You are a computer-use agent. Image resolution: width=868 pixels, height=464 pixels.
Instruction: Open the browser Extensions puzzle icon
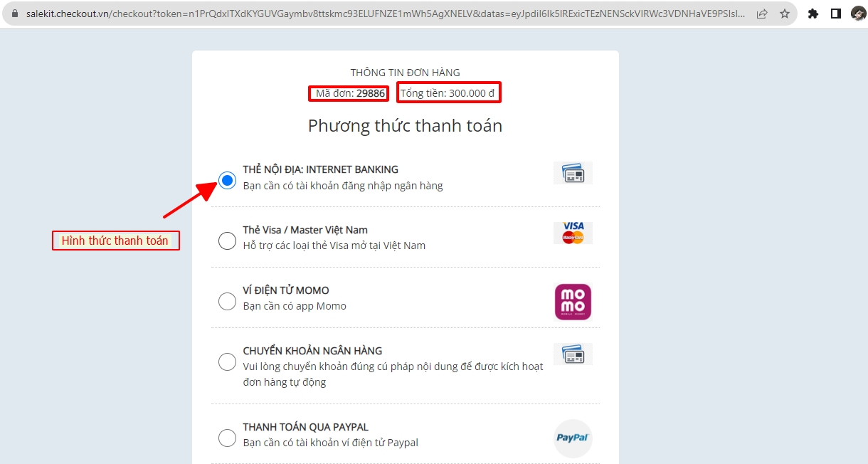tap(813, 14)
